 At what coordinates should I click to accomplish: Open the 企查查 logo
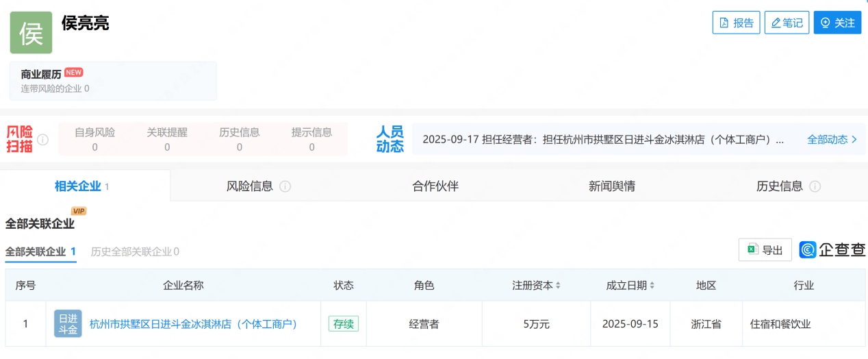coord(833,250)
